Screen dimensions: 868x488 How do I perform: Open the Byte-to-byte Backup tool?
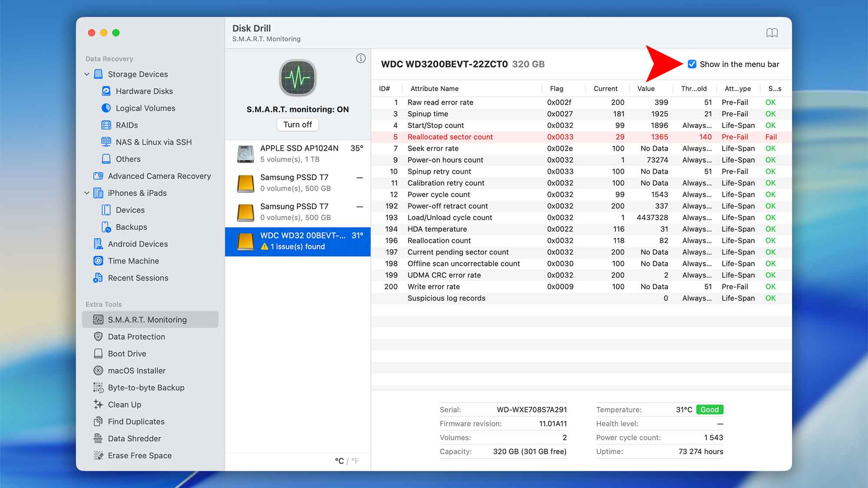[146, 387]
